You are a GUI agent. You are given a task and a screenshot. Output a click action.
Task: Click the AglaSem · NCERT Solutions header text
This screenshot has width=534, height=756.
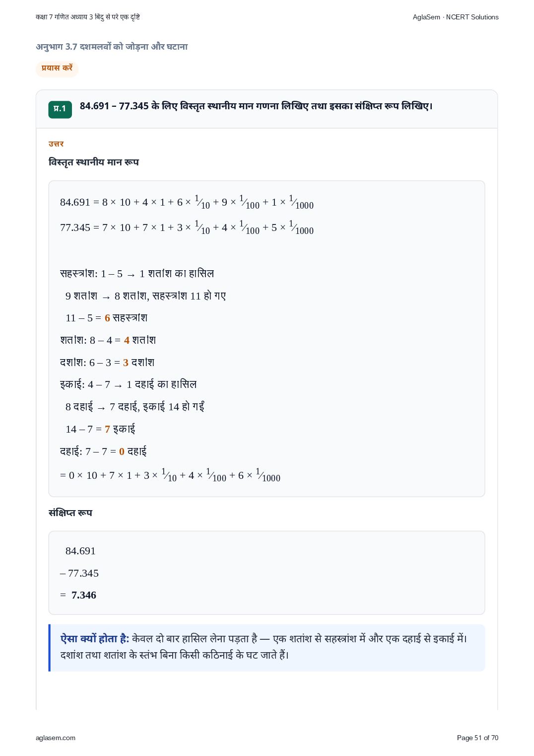(456, 17)
